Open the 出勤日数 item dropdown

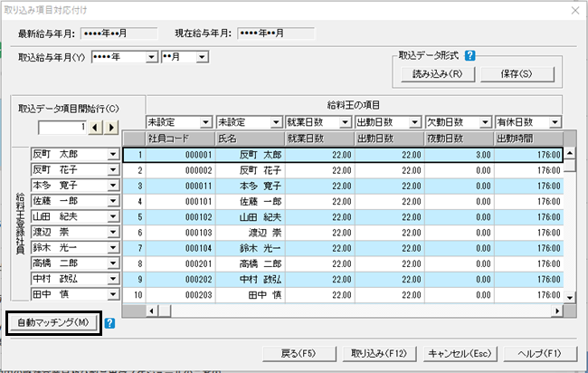click(x=414, y=122)
